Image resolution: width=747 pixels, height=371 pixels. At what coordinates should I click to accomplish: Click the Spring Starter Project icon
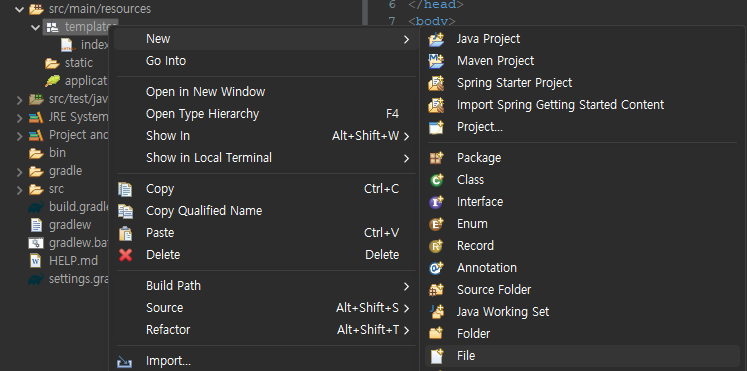point(436,83)
